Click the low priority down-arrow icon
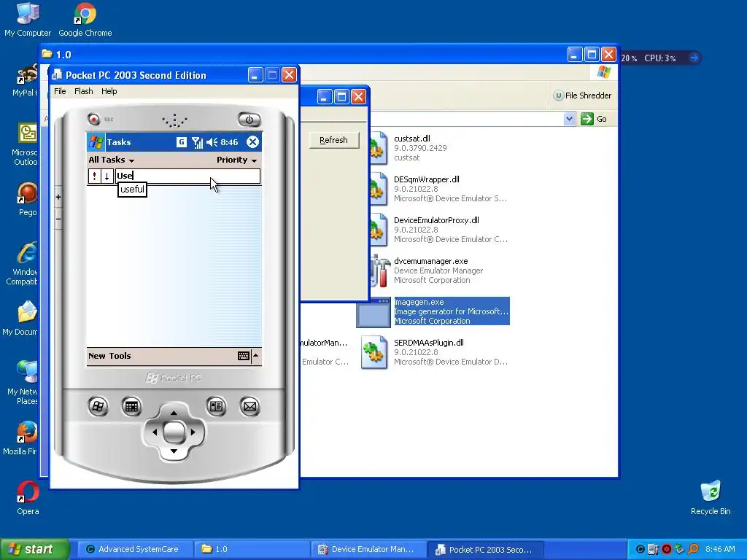 [x=107, y=176]
